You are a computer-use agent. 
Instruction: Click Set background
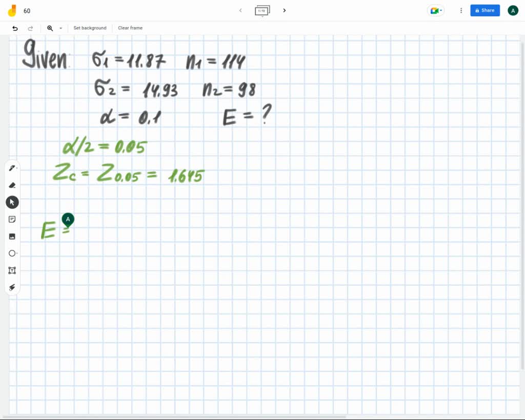point(90,28)
